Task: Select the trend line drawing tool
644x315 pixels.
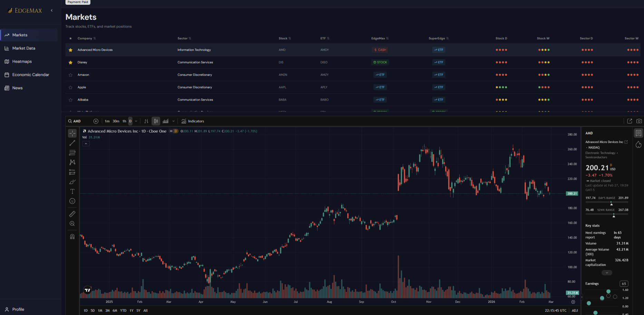Action: pos(72,143)
